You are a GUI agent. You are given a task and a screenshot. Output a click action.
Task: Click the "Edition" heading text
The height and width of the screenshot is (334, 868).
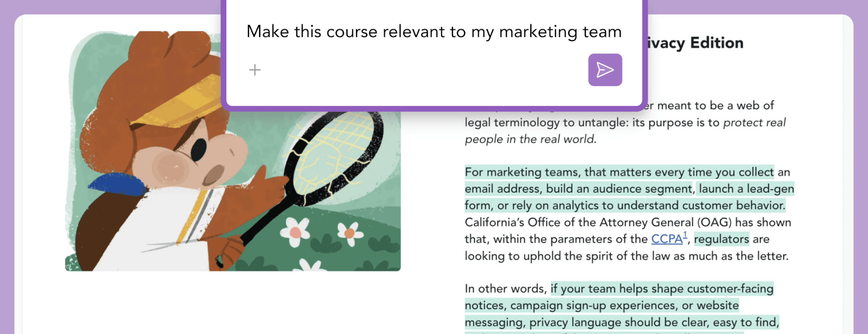point(717,43)
